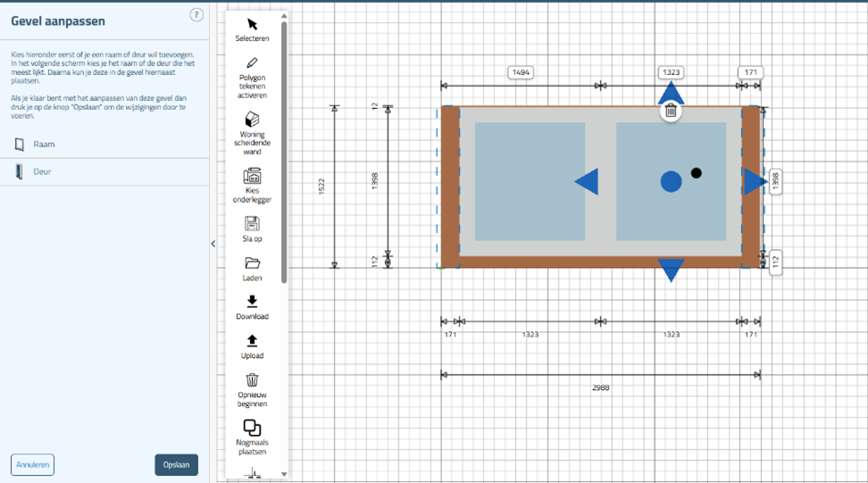
Task: Choose the Woning scheidende wand tool
Action: (252, 120)
